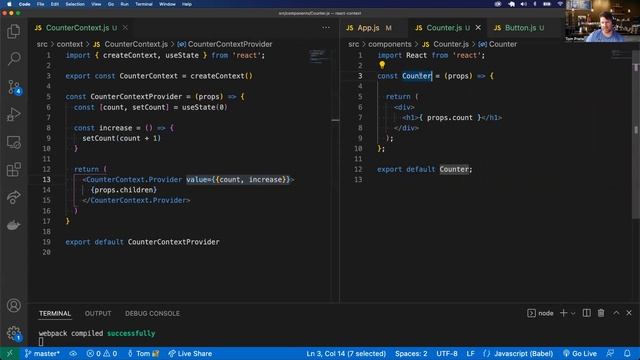The width and height of the screenshot is (640, 360).
Task: Change encoding via UTF-8 status item
Action: pyautogui.click(x=447, y=353)
